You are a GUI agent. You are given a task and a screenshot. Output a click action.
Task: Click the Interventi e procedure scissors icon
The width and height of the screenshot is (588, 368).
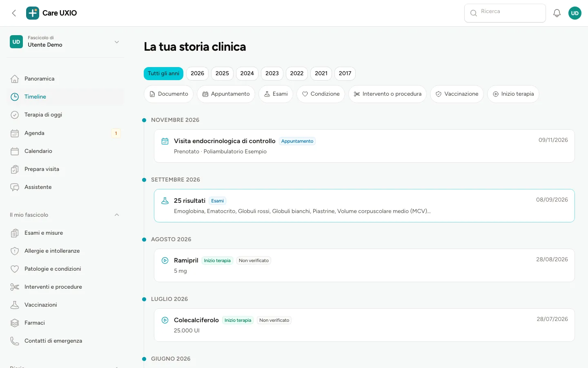tap(15, 287)
